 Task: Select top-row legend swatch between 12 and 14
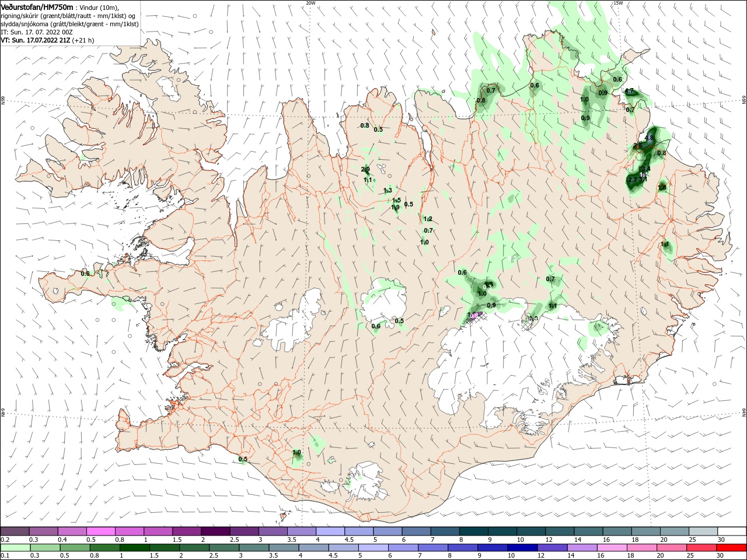coord(559,531)
